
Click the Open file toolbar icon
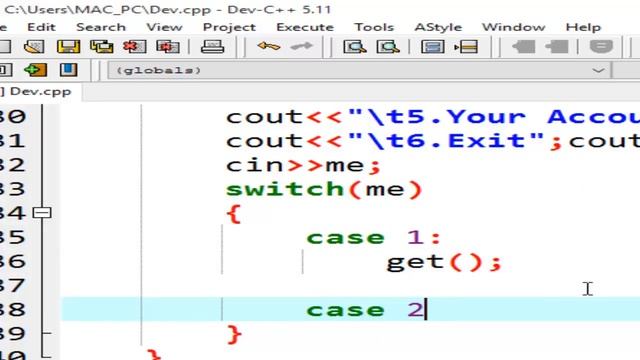coord(34,47)
